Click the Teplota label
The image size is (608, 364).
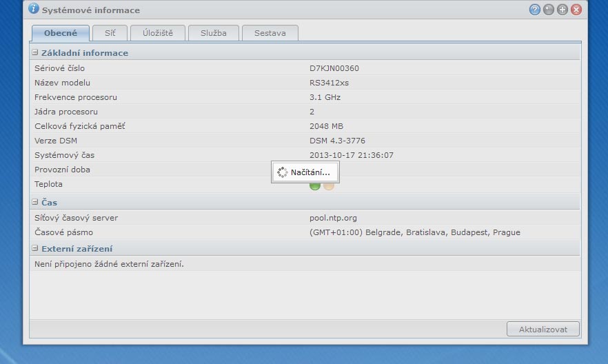(48, 184)
